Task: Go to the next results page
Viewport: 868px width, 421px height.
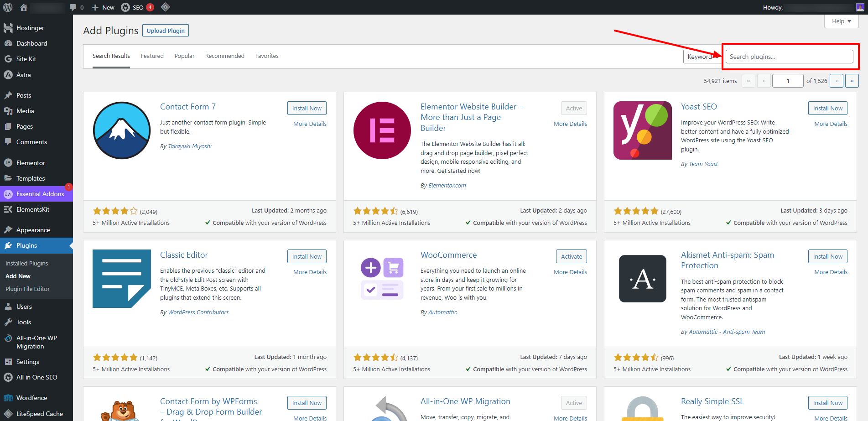Action: pyautogui.click(x=836, y=81)
